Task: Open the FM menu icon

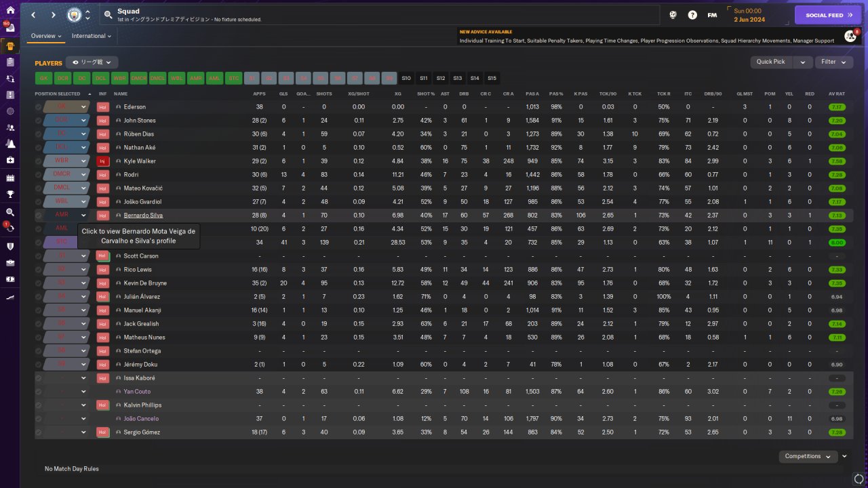Action: coord(712,15)
